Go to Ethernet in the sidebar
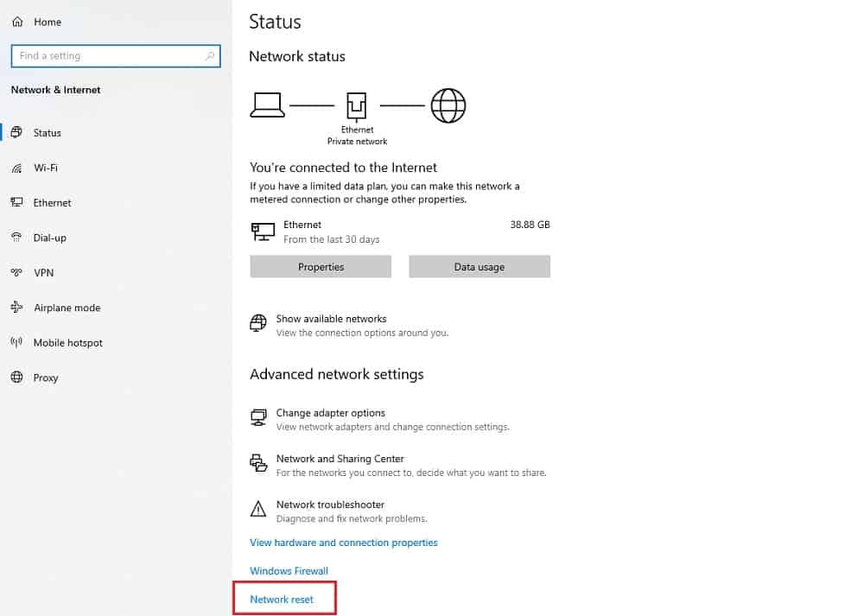Image resolution: width=864 pixels, height=616 pixels. (x=52, y=203)
